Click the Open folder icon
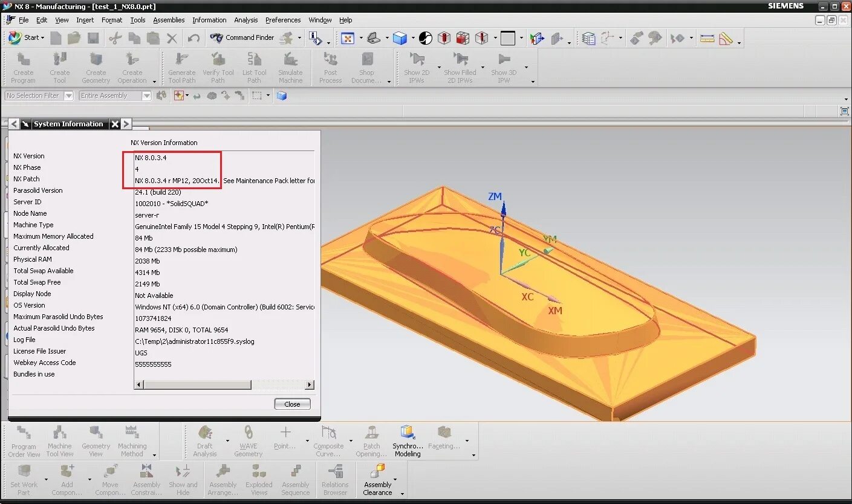852x504 pixels. point(74,38)
